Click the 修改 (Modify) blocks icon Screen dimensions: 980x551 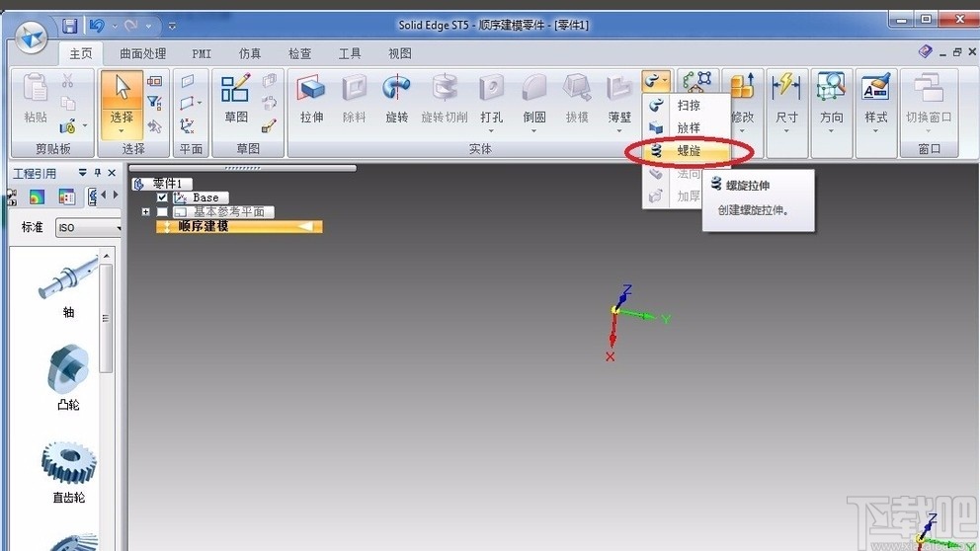743,88
